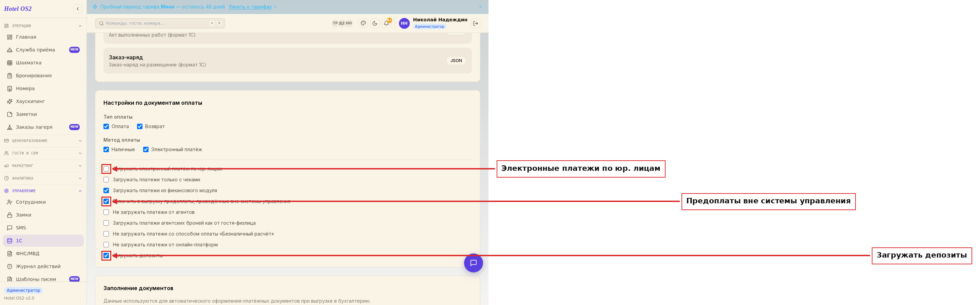This screenshot has height=305, width=980.
Task: Expand the ЦЕНООБРАЗОВАНИЕ section
Action: 43,141
